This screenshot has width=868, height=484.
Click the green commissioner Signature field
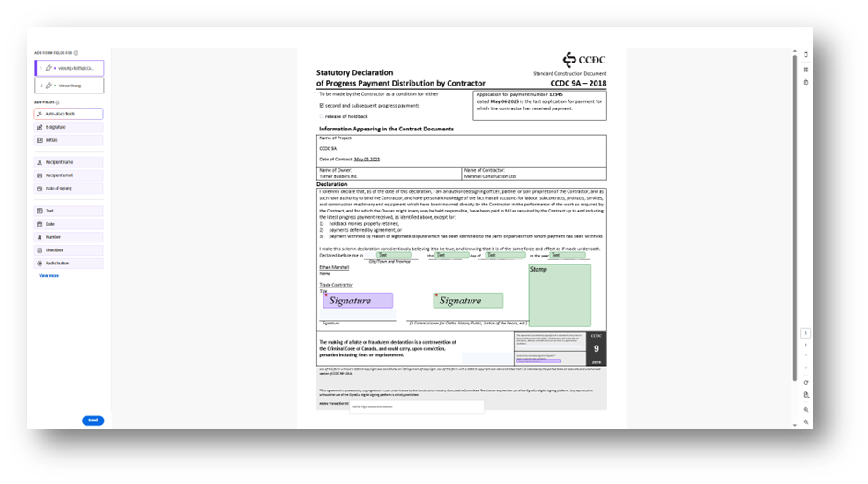point(468,301)
